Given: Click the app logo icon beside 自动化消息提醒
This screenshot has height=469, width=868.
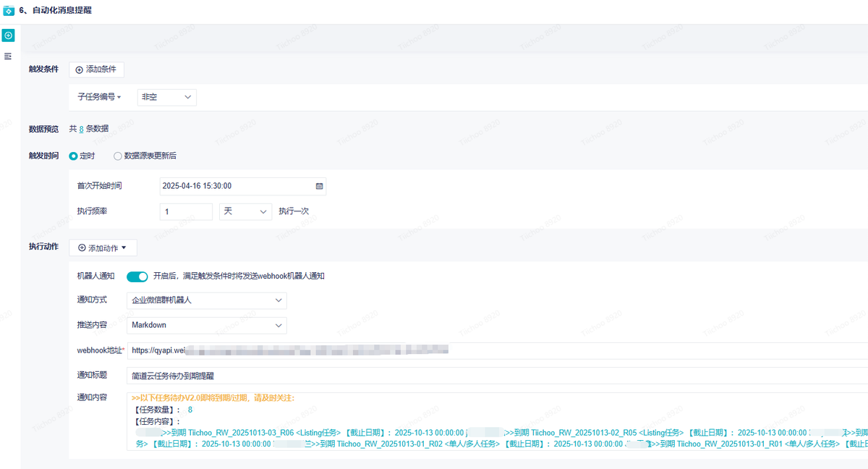Looking at the screenshot, I should click(9, 11).
